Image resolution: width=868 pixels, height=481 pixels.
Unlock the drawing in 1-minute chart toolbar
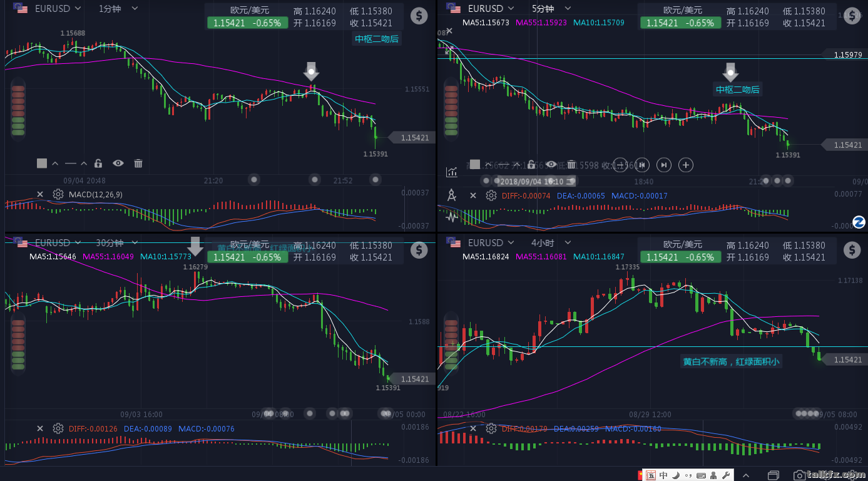[98, 163]
